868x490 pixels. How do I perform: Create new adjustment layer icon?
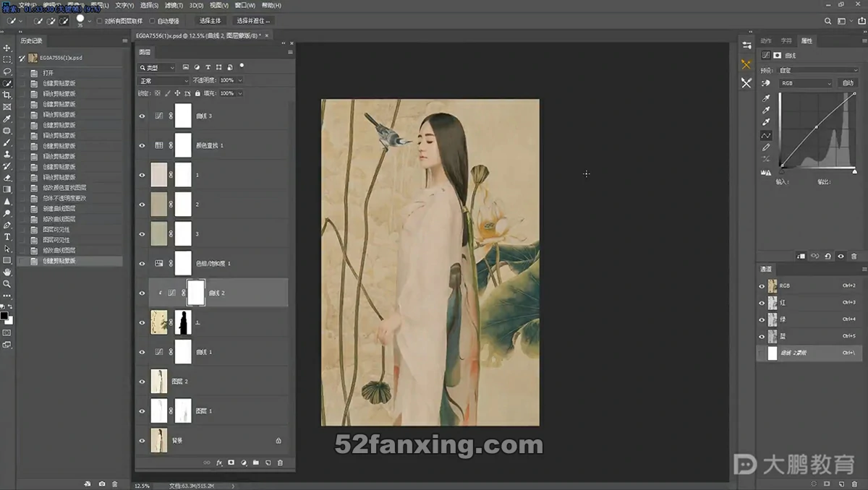[244, 463]
